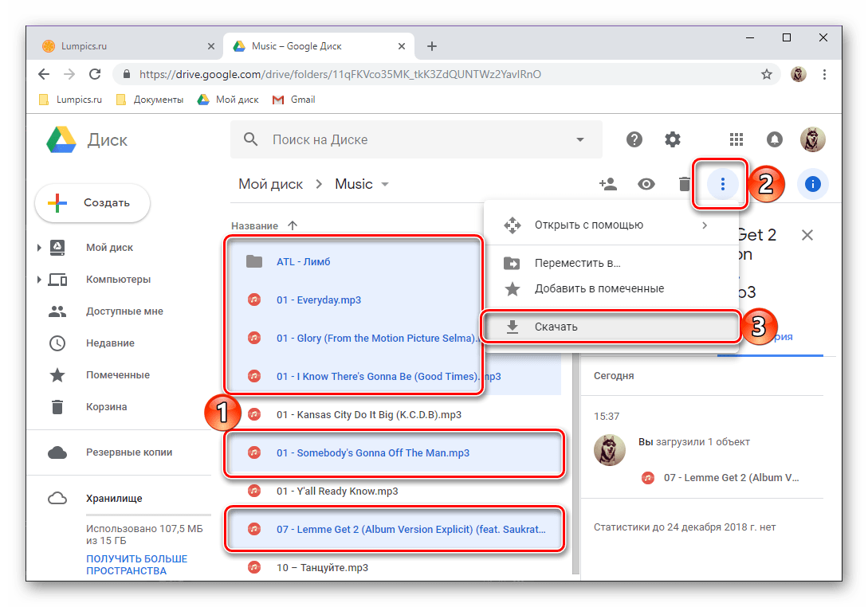868x607 pixels.
Task: Click the trash delete icon in toolbar
Action: pyautogui.click(x=684, y=184)
